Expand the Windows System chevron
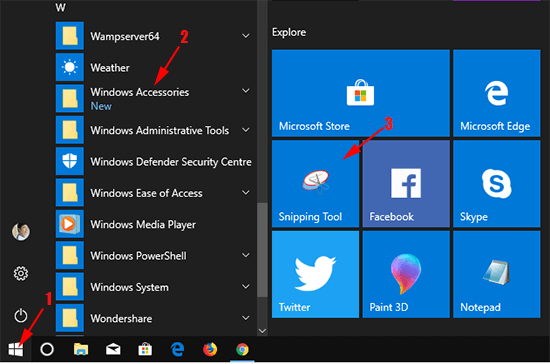The image size is (550, 364). click(246, 287)
